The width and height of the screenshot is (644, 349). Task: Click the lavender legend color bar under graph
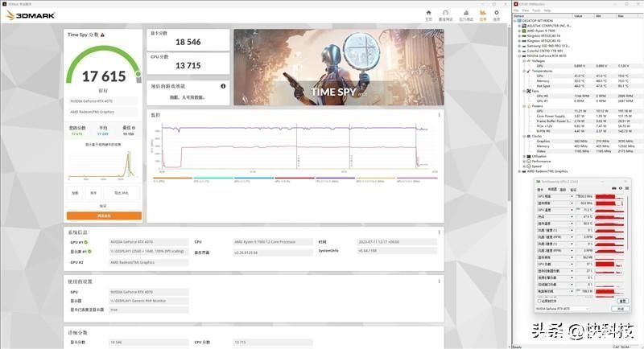pyautogui.click(x=416, y=178)
